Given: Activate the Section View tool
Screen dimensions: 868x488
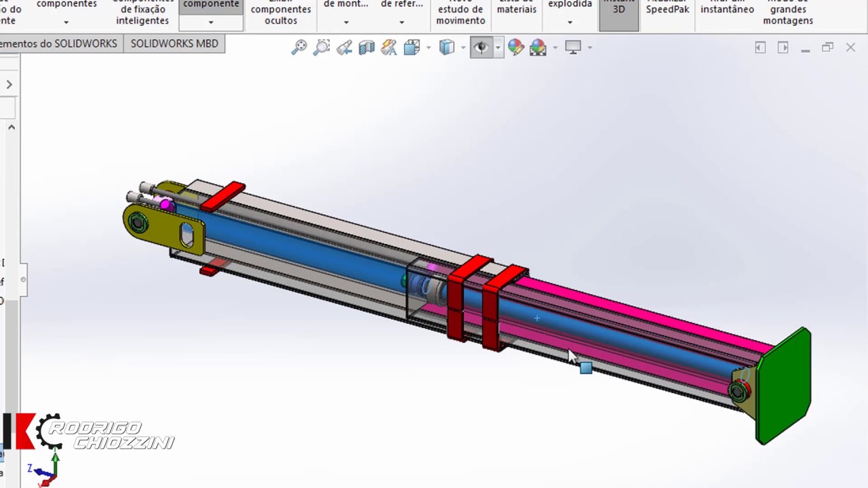Looking at the screenshot, I should tap(366, 47).
